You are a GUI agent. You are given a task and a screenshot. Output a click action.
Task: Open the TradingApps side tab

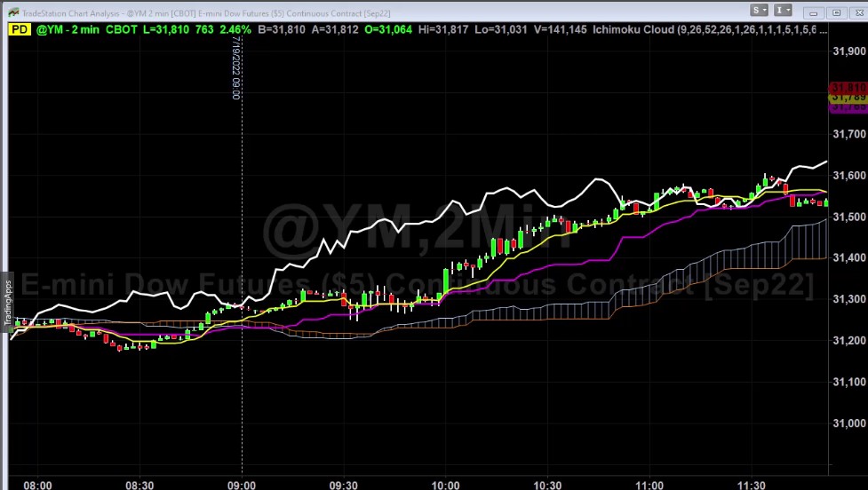pyautogui.click(x=7, y=303)
